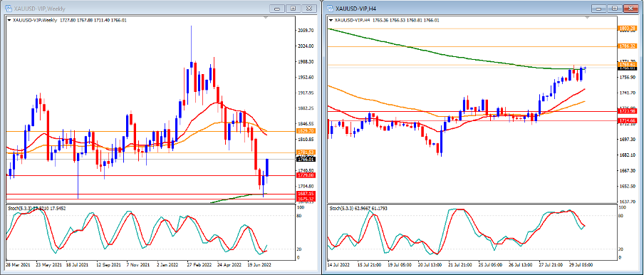Click the 1675.32 red price label
The height and width of the screenshot is (275, 644).
[307, 199]
